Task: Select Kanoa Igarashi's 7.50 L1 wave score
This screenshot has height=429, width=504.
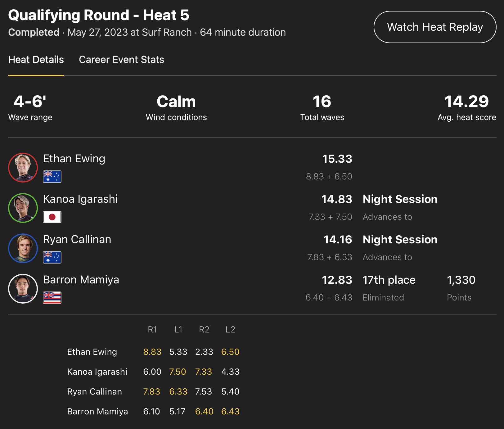Action: pos(178,372)
